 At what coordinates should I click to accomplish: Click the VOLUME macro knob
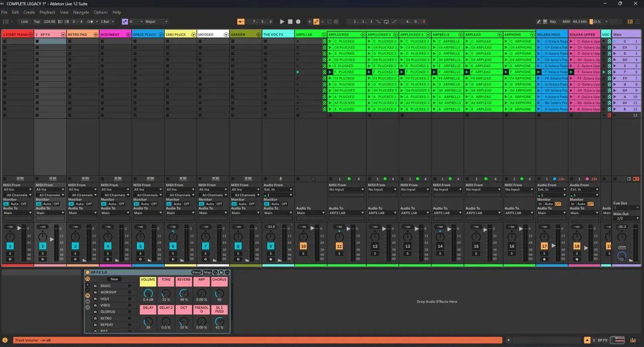148,293
